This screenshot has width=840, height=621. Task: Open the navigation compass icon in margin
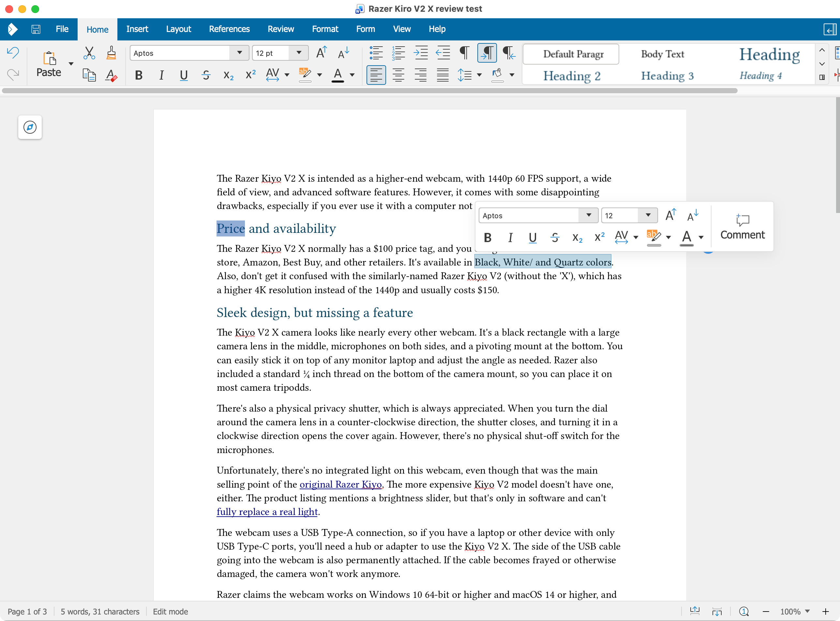click(x=30, y=128)
